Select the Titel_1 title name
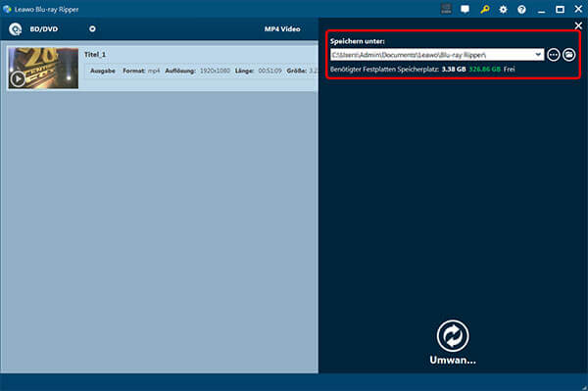Image resolution: width=588 pixels, height=391 pixels. click(95, 54)
